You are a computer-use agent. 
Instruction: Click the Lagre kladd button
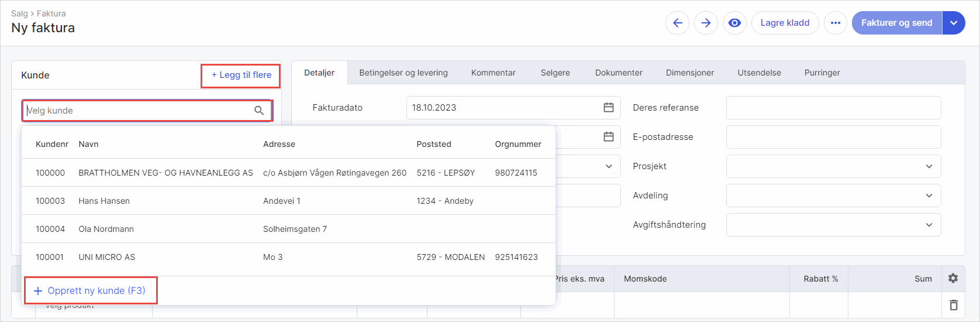coord(785,23)
